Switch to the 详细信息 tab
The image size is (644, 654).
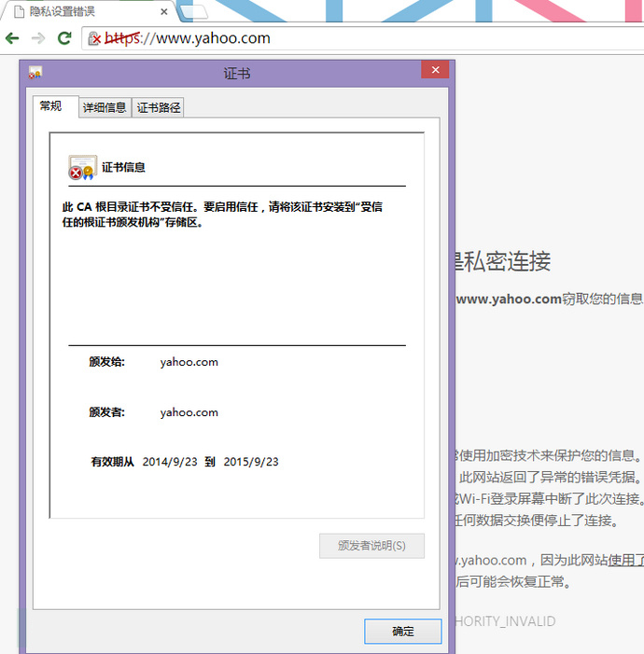[x=105, y=107]
